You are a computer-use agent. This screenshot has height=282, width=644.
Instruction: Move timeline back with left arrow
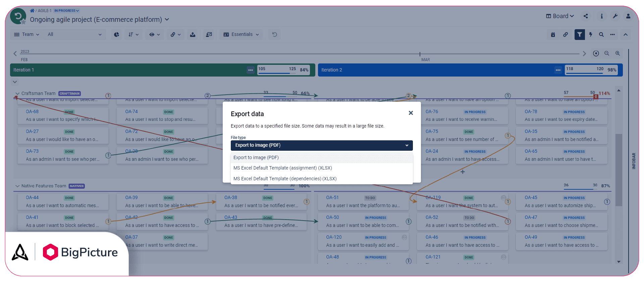pyautogui.click(x=15, y=53)
